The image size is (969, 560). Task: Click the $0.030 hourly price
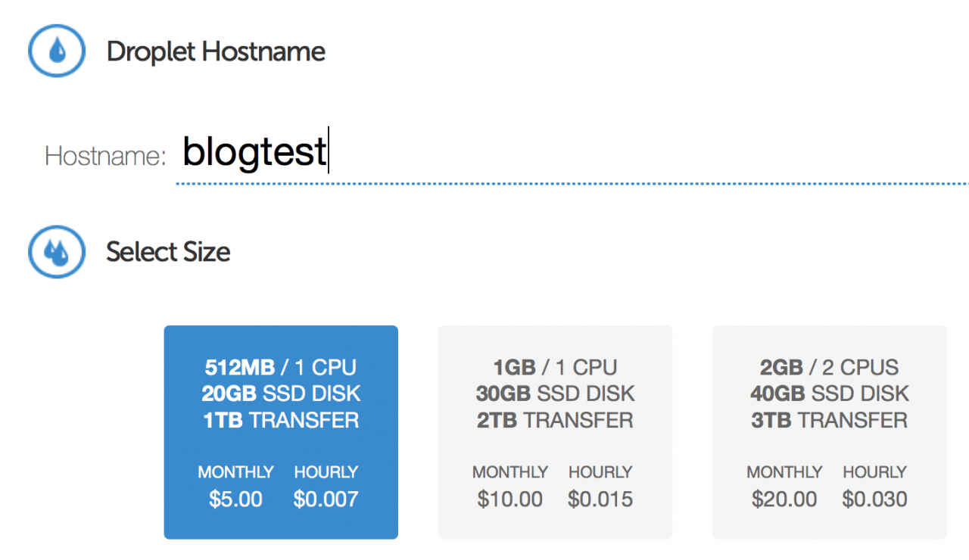coord(874,499)
